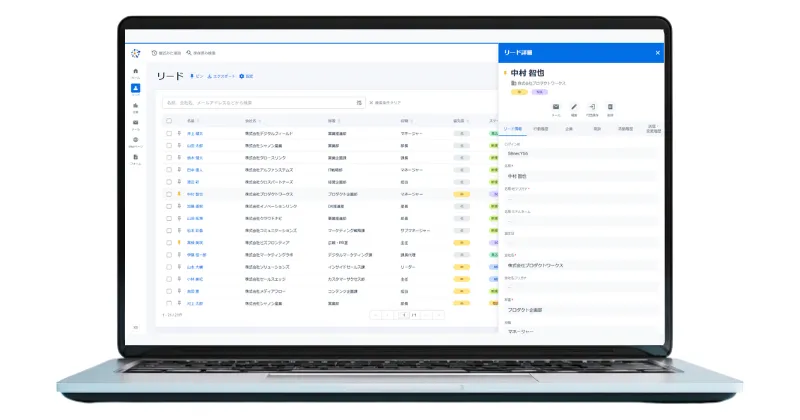Click the delete icon in lead detail panel
Viewport: 800px width, 420px height.
click(x=610, y=106)
